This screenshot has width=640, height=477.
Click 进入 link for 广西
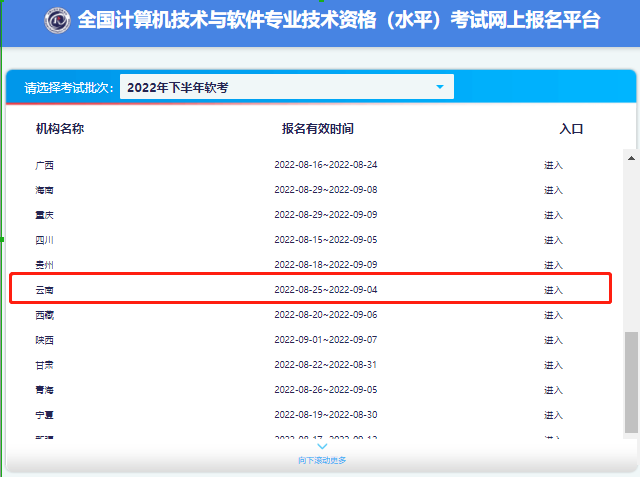click(553, 164)
